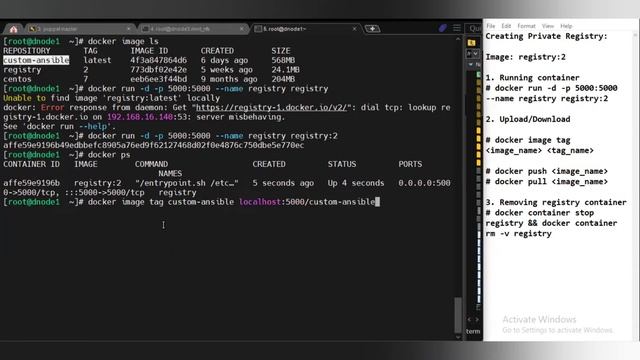Screen dimensions: 640x360
Task: Collapse the tree node in the side panel
Action: click(471, 64)
